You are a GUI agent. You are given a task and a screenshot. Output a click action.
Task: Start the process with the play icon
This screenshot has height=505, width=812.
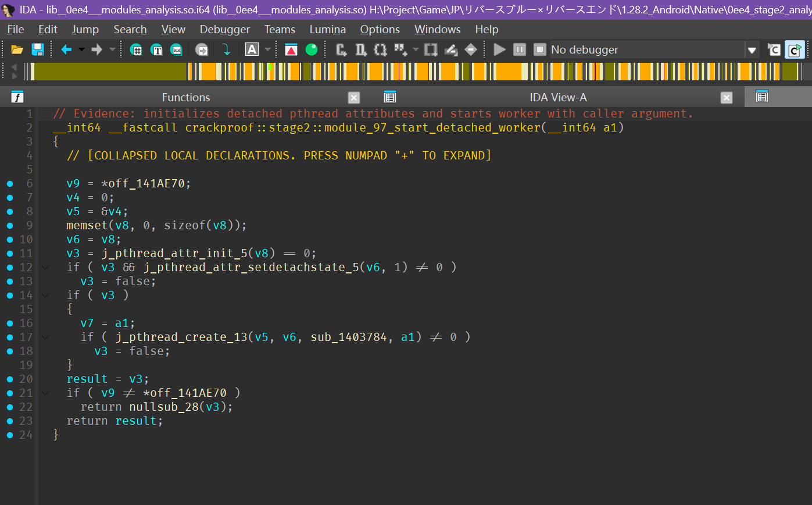(499, 50)
